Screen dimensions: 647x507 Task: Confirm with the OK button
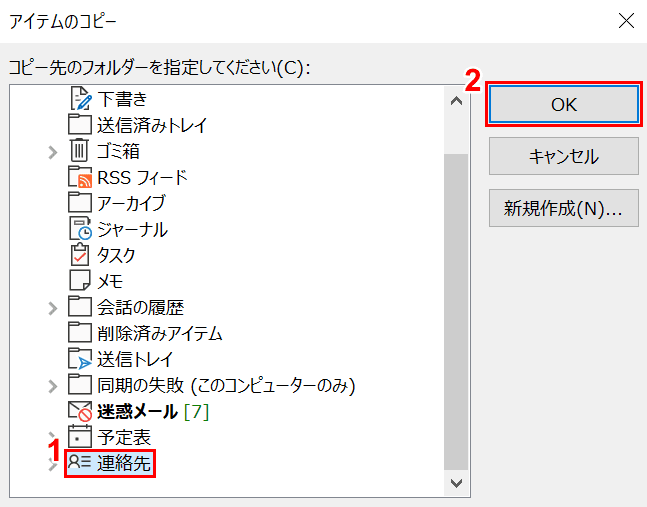pyautogui.click(x=564, y=104)
